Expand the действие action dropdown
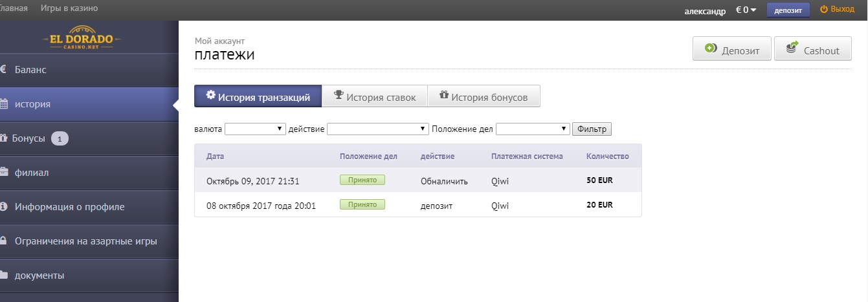This screenshot has width=868, height=302. click(378, 129)
